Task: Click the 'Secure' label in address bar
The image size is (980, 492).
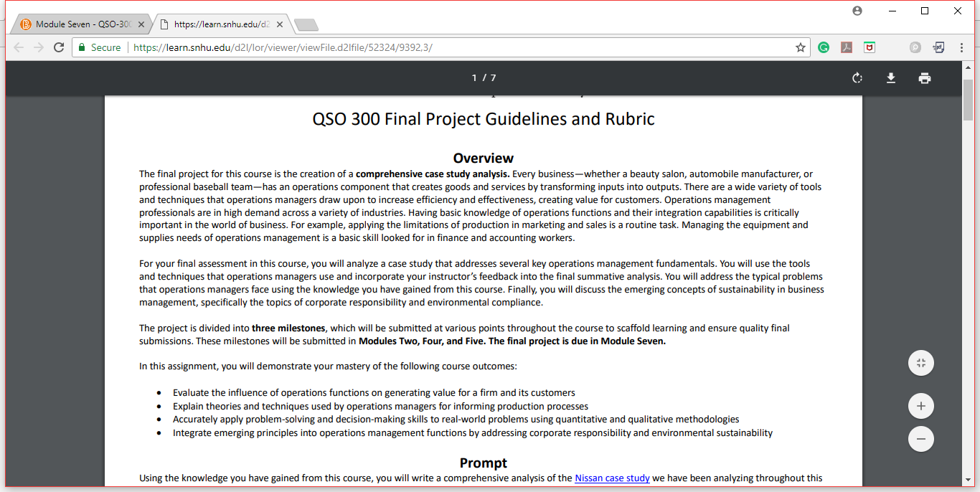Action: point(106,47)
